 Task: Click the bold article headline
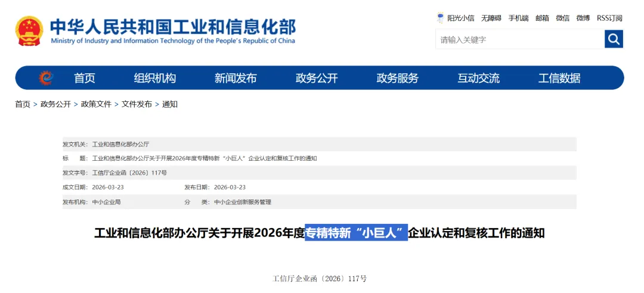(319, 233)
